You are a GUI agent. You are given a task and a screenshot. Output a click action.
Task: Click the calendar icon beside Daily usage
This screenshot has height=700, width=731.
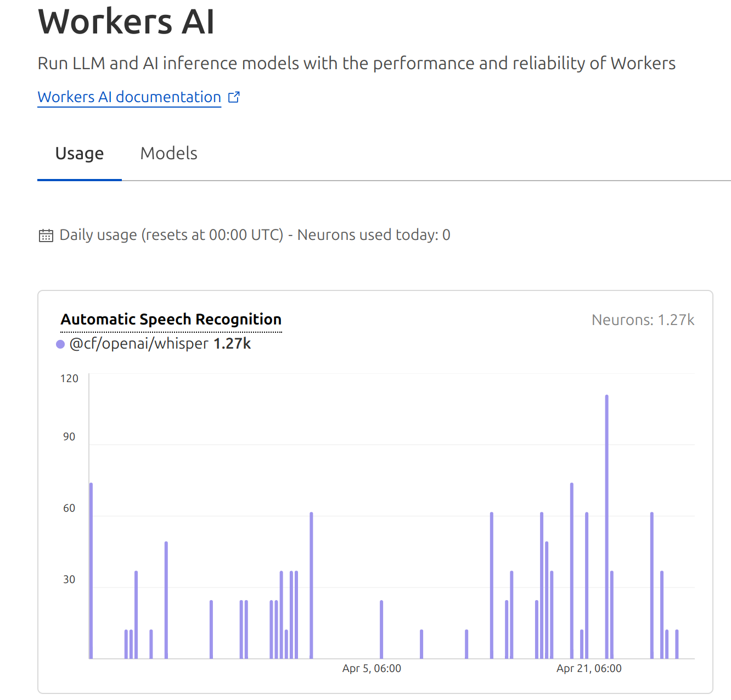point(46,236)
